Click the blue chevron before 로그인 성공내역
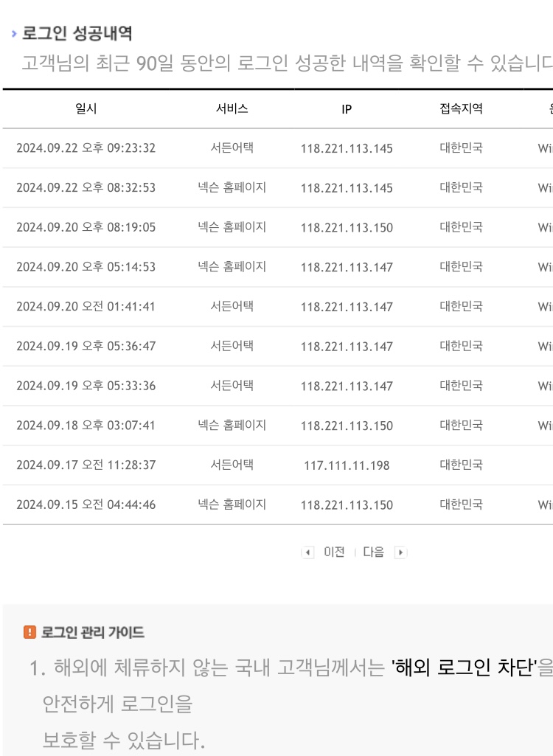This screenshot has height=756, width=553. pos(14,34)
